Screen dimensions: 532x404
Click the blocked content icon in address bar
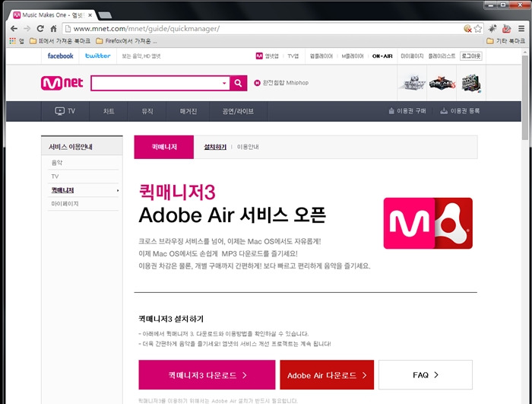467,29
